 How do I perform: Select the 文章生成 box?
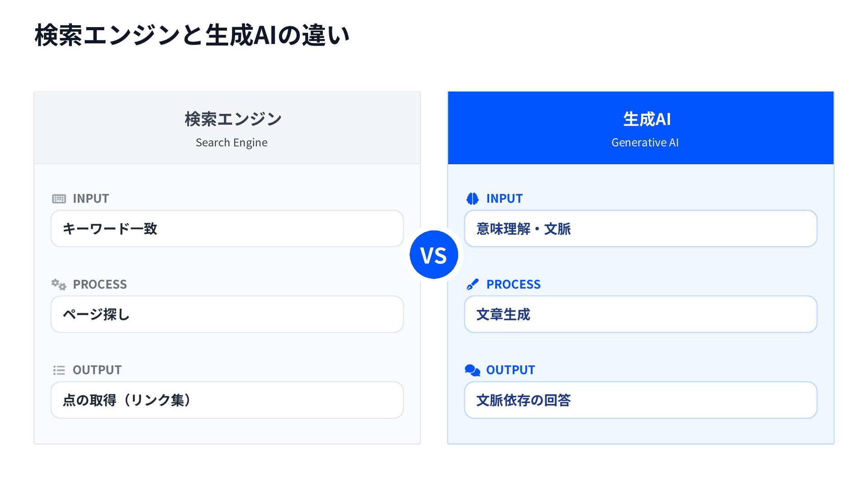(641, 314)
